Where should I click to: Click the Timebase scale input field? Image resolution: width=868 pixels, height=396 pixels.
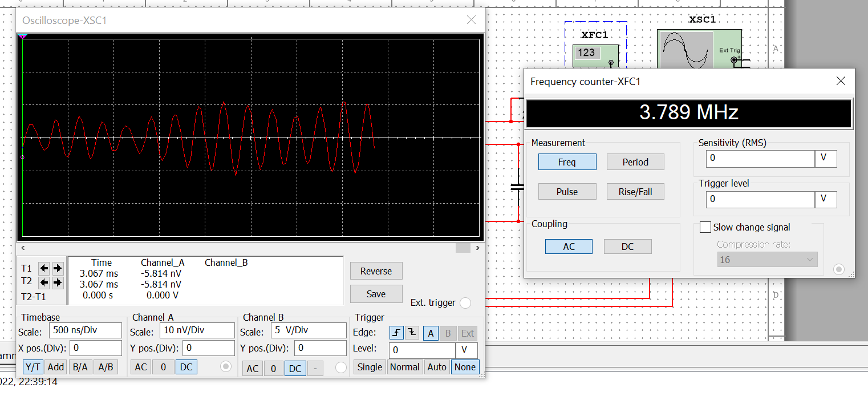(x=85, y=330)
